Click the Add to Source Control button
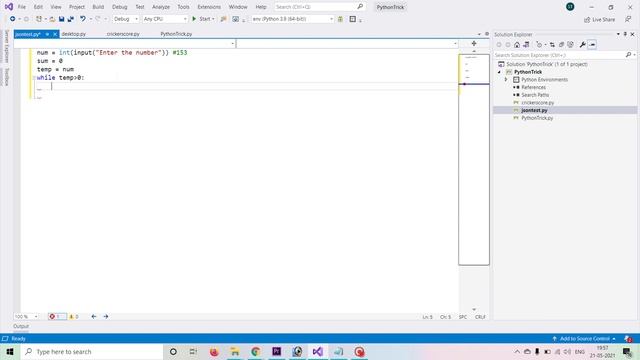Screen dimensions: 640x360 tap(584, 339)
